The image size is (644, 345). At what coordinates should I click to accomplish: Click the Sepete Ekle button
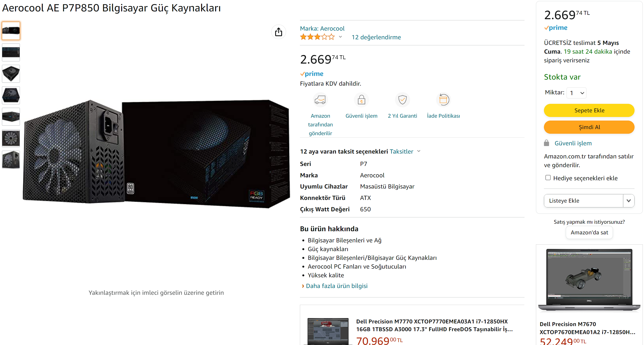589,110
